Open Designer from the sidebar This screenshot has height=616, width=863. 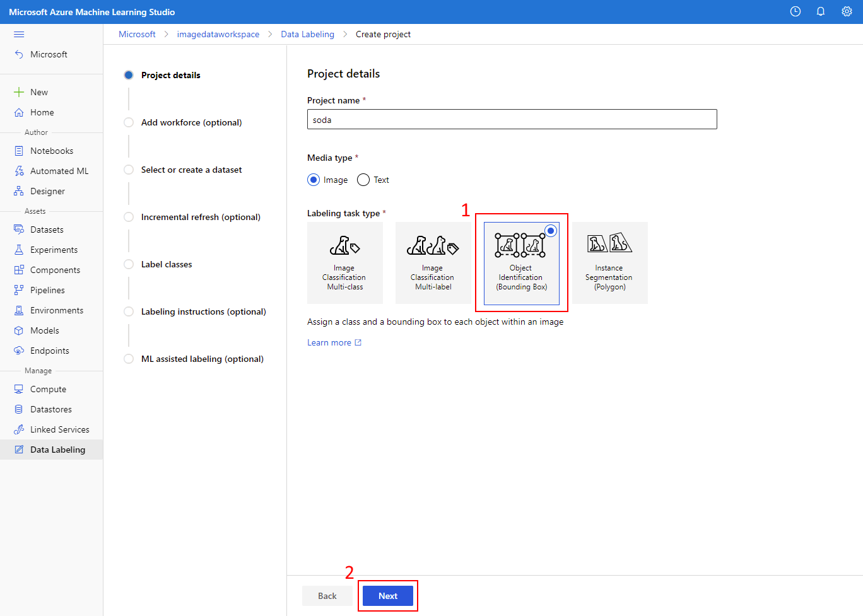tap(52, 191)
